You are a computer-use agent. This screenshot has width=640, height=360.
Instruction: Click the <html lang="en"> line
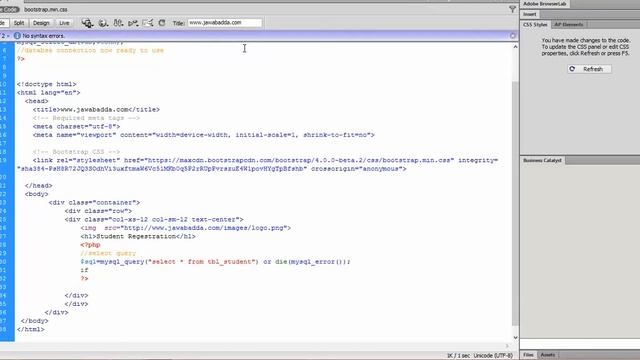click(x=49, y=93)
